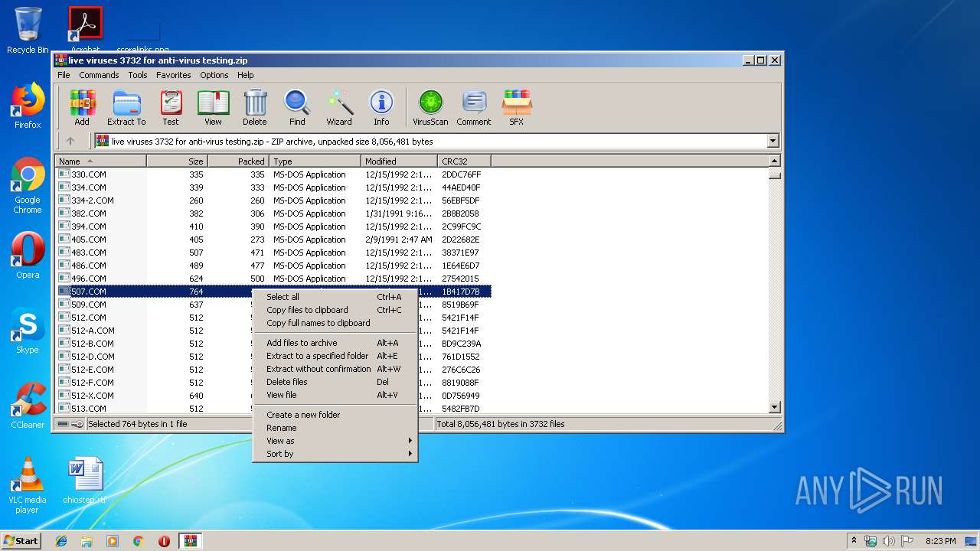This screenshot has width=980, height=551.
Task: Open Recycle Bin desktop icon
Action: click(28, 31)
